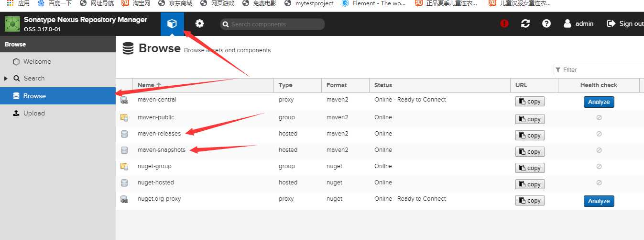Open the 应用 apps shortcut
The image size is (644, 240).
(x=18, y=3)
